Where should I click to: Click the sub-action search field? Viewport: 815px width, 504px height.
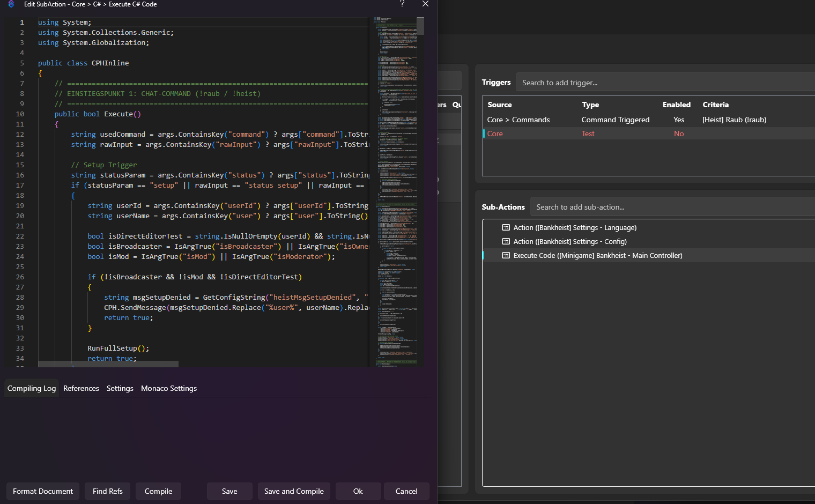coord(672,207)
